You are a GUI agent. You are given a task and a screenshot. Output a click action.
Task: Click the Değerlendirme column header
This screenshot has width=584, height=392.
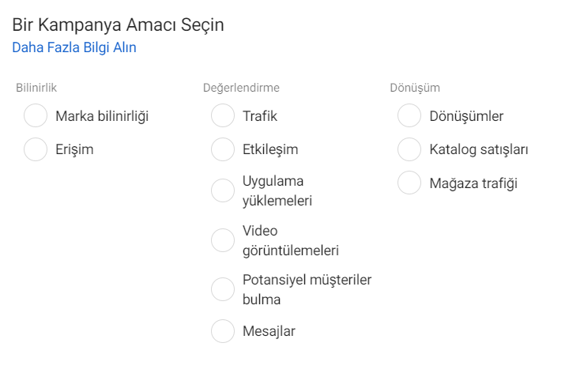click(241, 88)
